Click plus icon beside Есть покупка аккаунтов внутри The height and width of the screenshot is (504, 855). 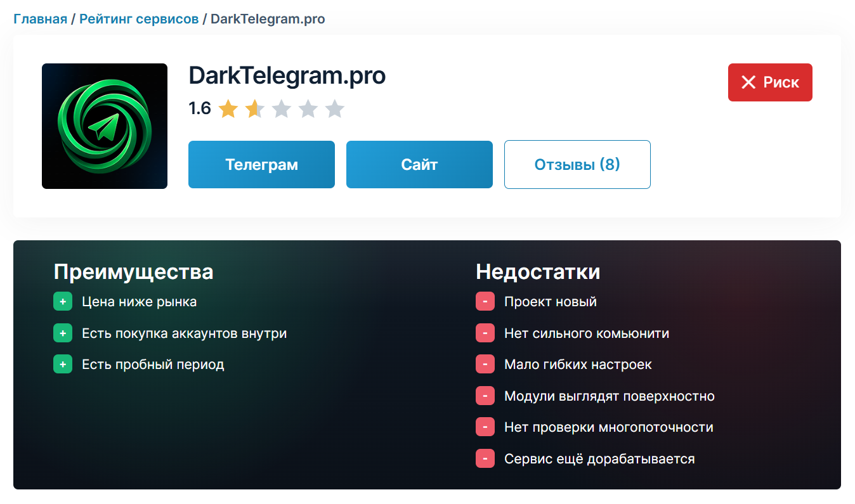point(63,333)
